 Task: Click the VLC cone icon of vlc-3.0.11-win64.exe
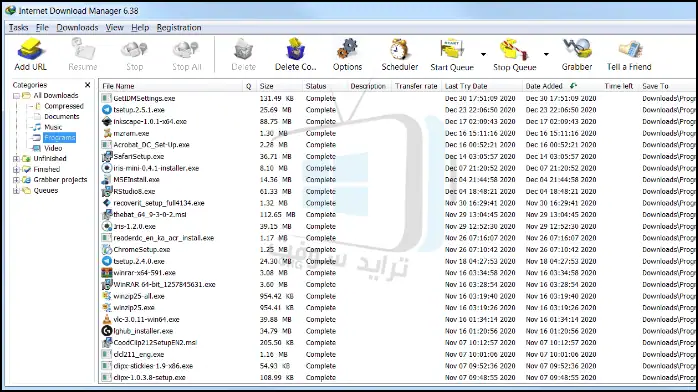click(106, 319)
